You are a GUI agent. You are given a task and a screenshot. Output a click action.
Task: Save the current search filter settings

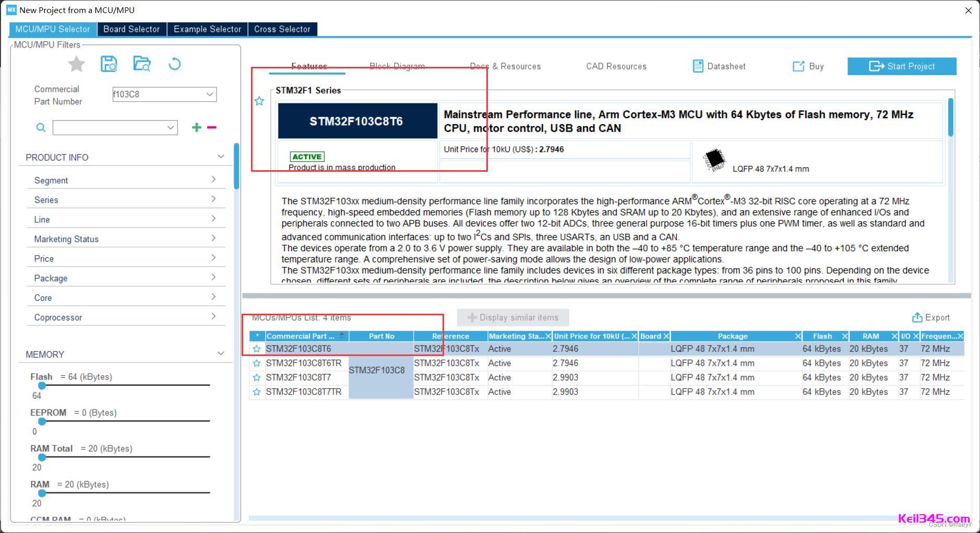pyautogui.click(x=109, y=64)
